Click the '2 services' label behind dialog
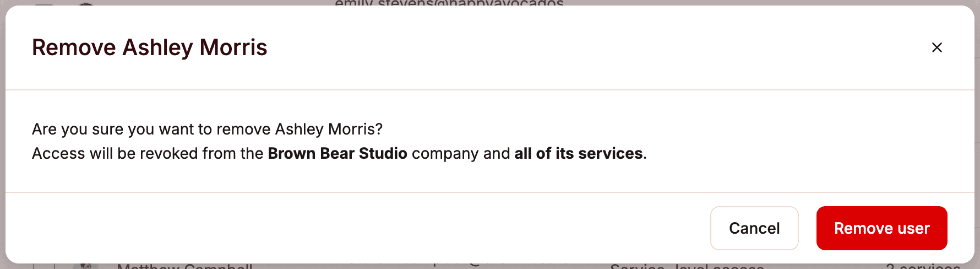Image resolution: width=980 pixels, height=269 pixels. coord(923,266)
